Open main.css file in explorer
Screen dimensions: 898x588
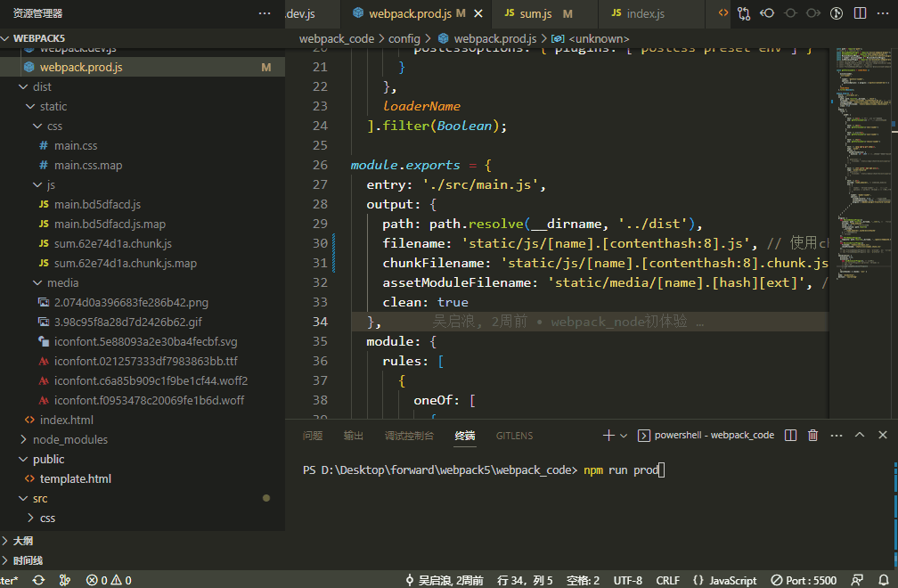[76, 145]
